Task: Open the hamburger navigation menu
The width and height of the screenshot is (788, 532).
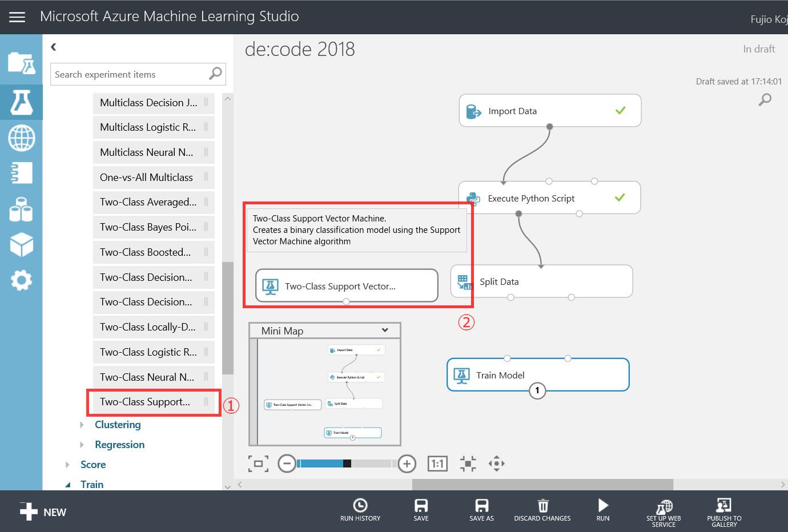Action: [x=17, y=17]
